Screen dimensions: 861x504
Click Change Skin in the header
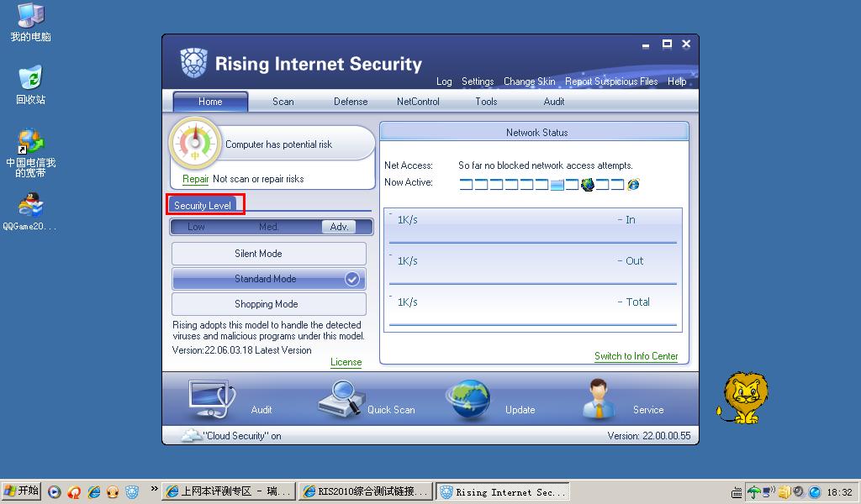pyautogui.click(x=529, y=81)
